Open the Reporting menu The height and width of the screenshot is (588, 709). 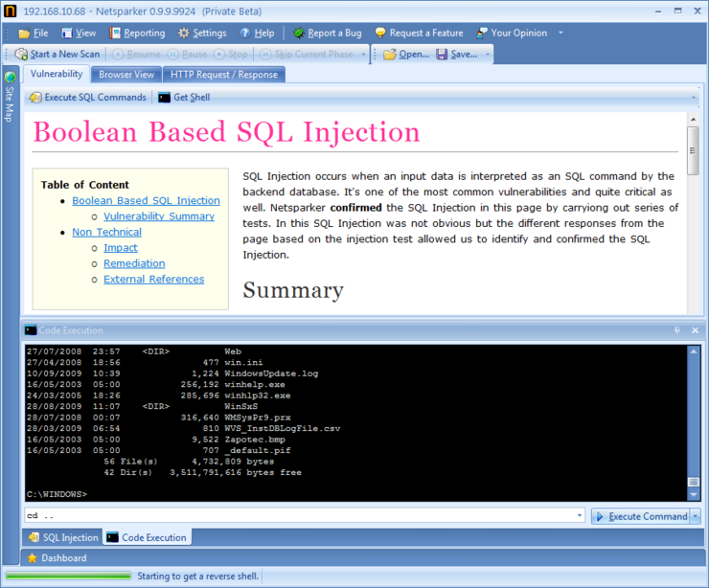pos(136,33)
